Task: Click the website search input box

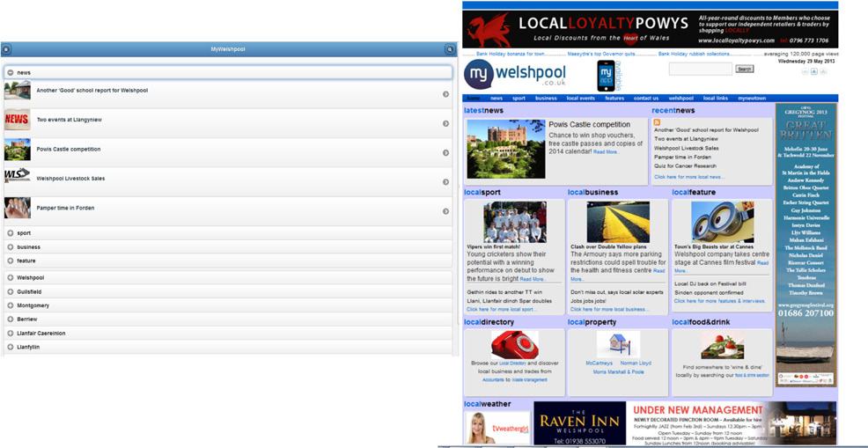Action: tap(700, 69)
